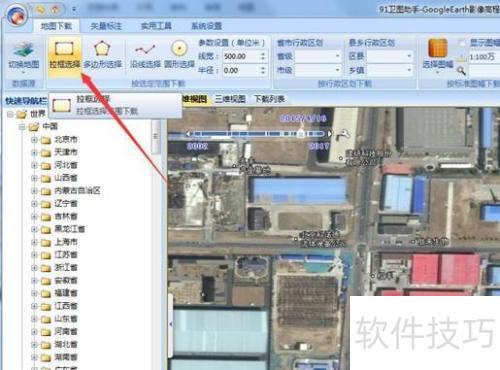
Task: Toggle the 显示图幅 checkbox
Action: (x=462, y=43)
